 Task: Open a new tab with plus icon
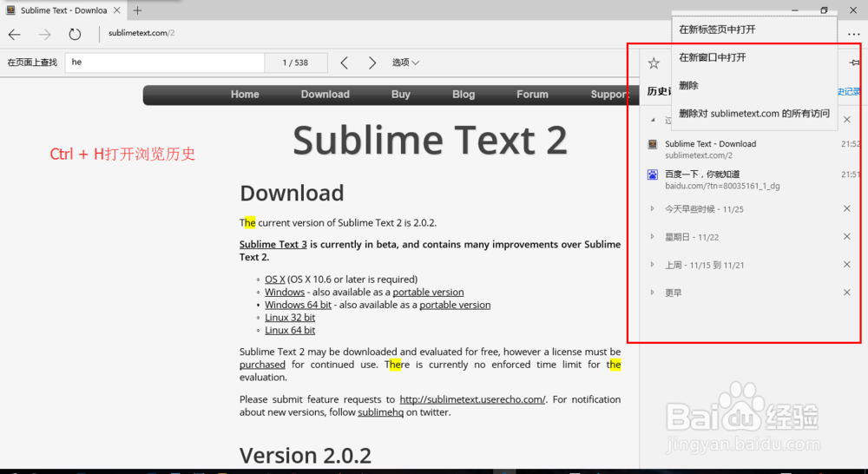point(137,10)
